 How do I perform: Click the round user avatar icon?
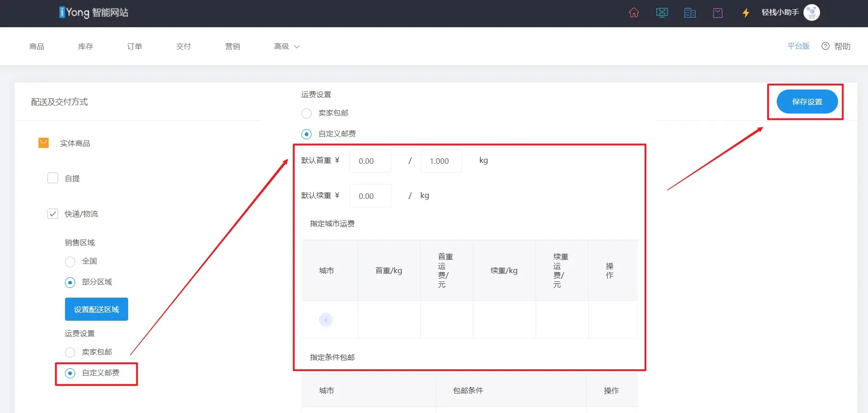(811, 12)
